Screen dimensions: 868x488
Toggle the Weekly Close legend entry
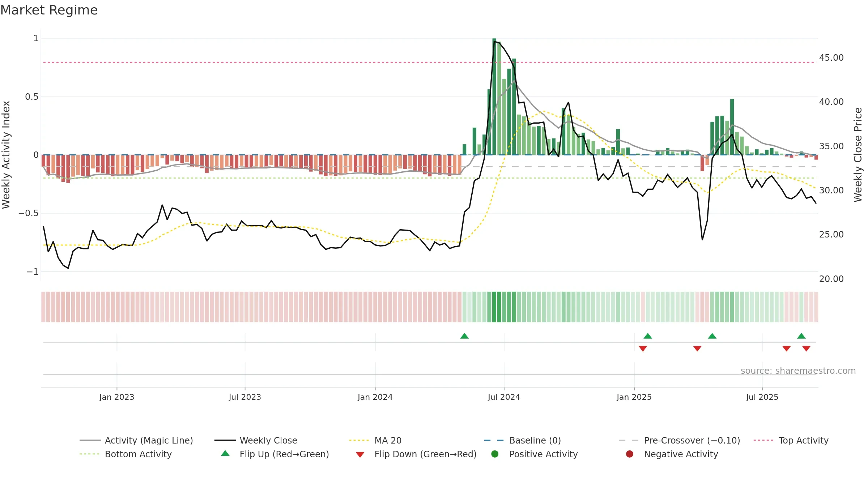[256, 440]
